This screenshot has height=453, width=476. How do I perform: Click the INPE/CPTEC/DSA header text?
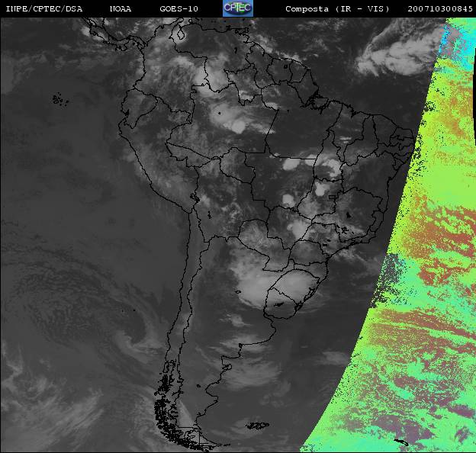[44, 9]
